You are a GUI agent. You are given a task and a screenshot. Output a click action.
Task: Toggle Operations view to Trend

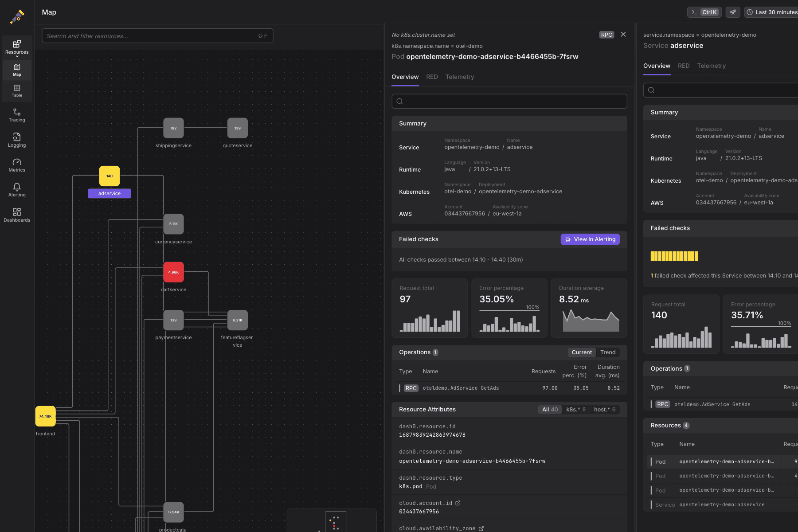[608, 352]
